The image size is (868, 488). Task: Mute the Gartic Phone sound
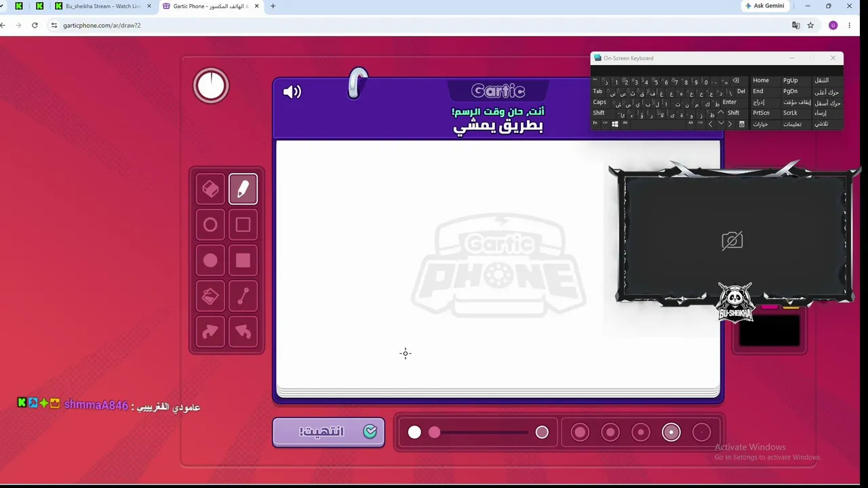pyautogui.click(x=292, y=91)
